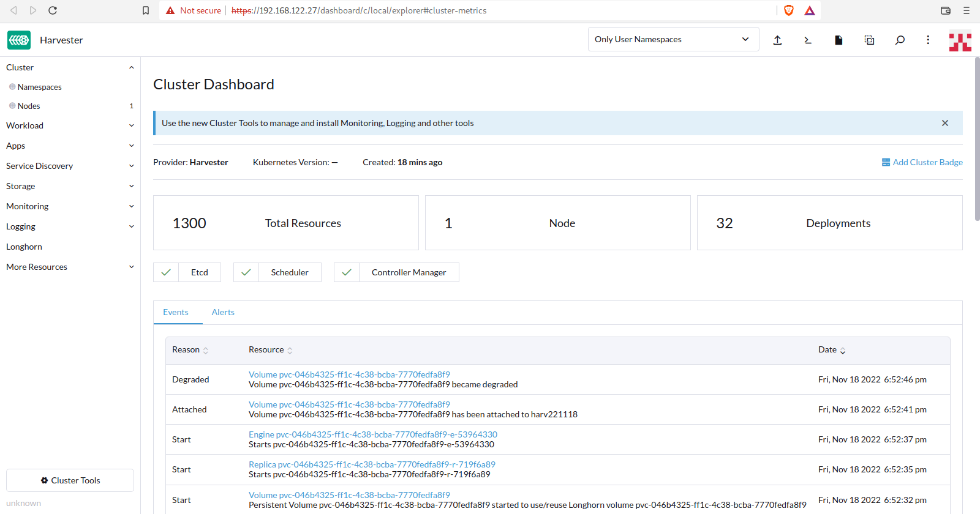Select the Events tab
Image resolution: width=980 pixels, height=514 pixels.
[x=176, y=312]
